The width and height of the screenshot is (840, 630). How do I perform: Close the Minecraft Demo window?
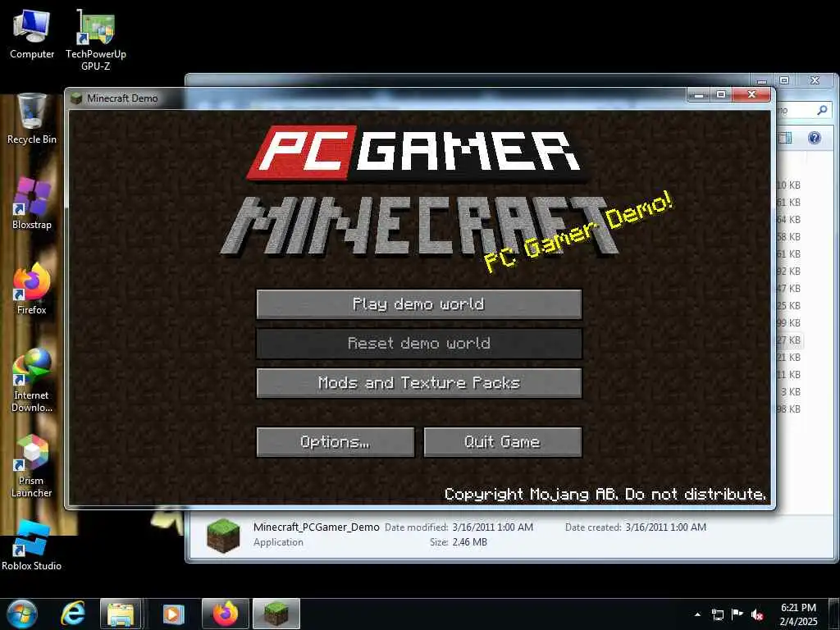click(x=751, y=95)
